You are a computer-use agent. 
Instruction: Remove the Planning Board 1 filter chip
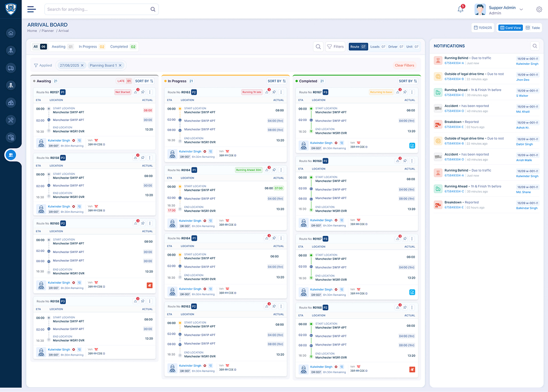click(x=120, y=65)
